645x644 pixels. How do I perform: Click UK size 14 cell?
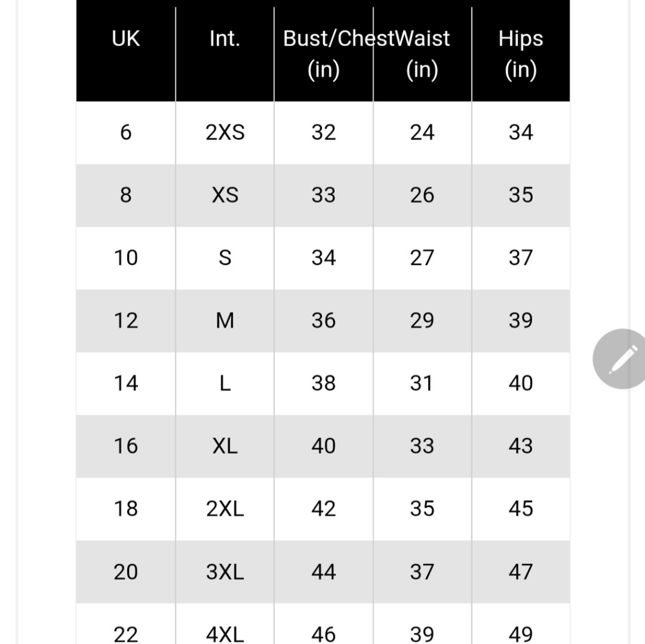(126, 383)
